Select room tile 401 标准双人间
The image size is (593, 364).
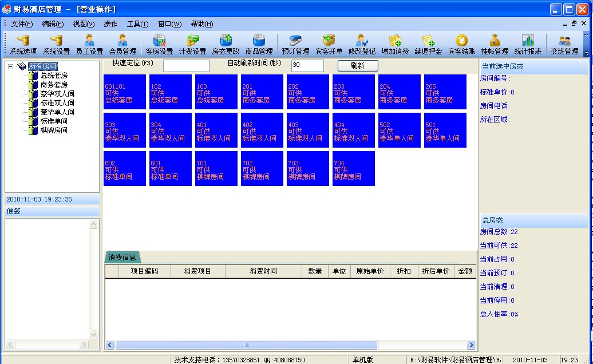[x=216, y=130]
